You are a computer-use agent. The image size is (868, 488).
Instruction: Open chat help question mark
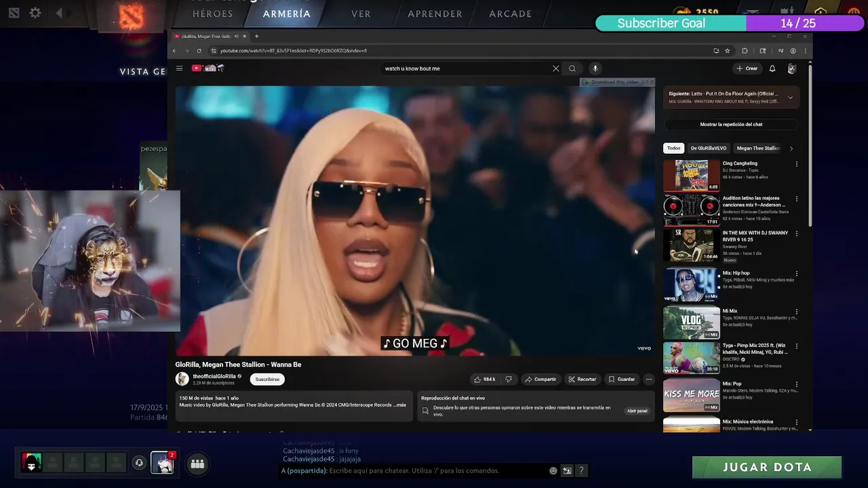(x=581, y=470)
